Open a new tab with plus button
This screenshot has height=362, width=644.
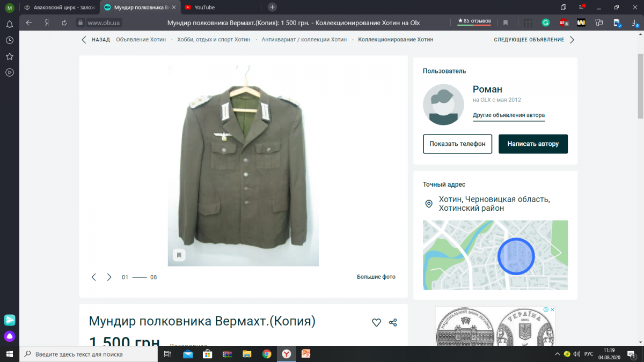click(272, 7)
